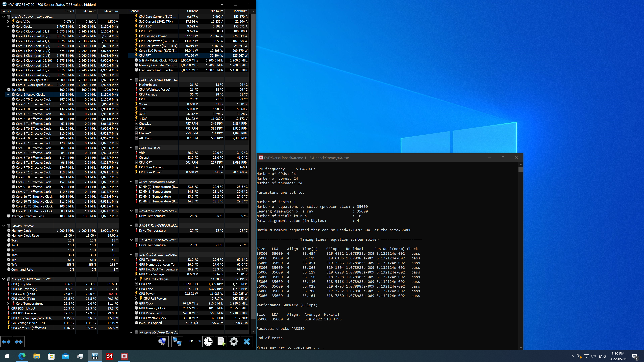Click the shrink layout arrows button in HWiNFO
This screenshot has width=644, height=362.
(18, 342)
